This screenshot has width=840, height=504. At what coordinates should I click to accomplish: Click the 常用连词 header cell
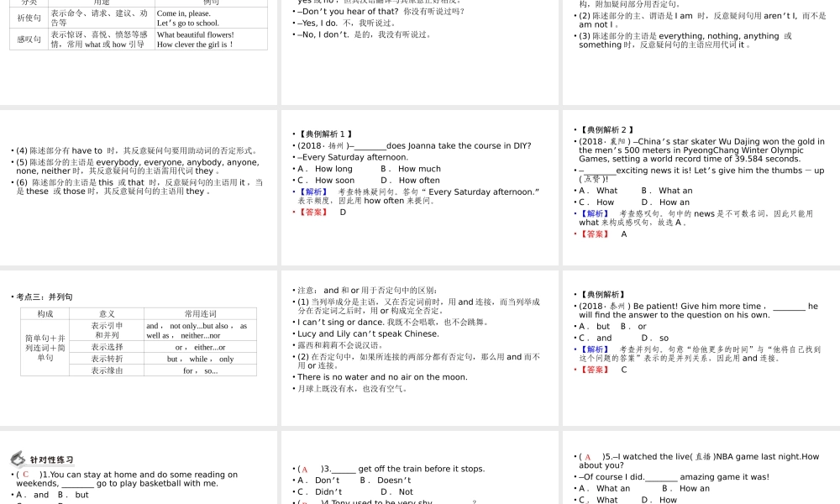tap(201, 314)
